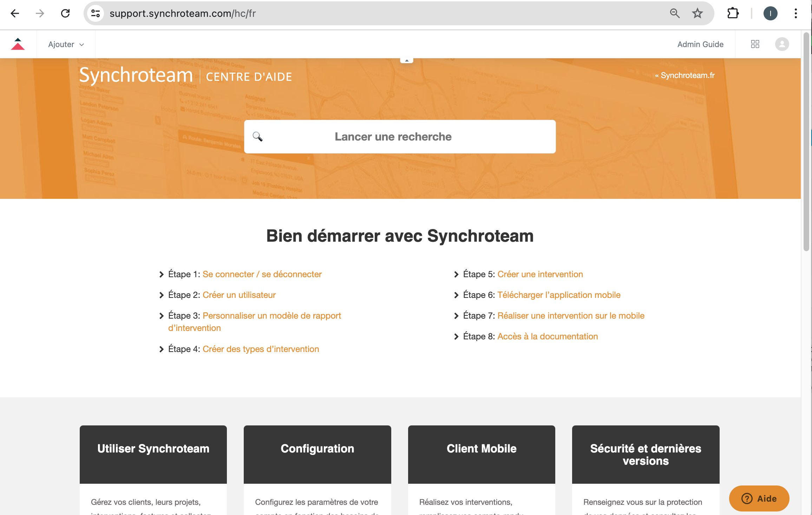
Task: Follow the « Synchroteam.fr link
Action: 685,76
